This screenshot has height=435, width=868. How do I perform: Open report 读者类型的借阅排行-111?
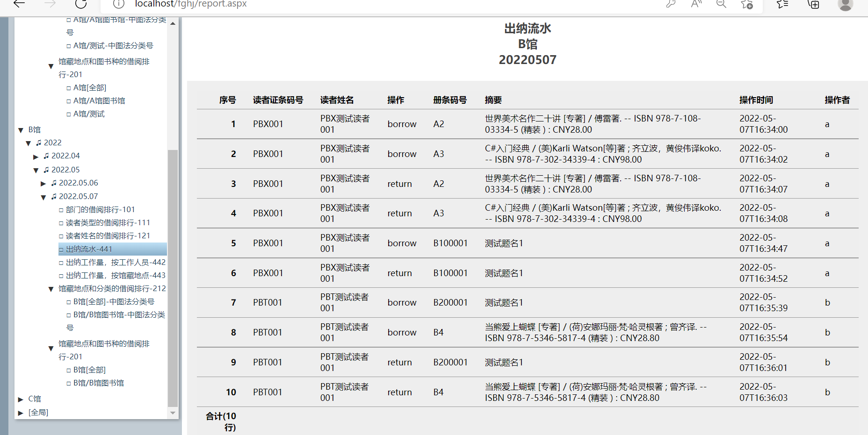click(108, 223)
